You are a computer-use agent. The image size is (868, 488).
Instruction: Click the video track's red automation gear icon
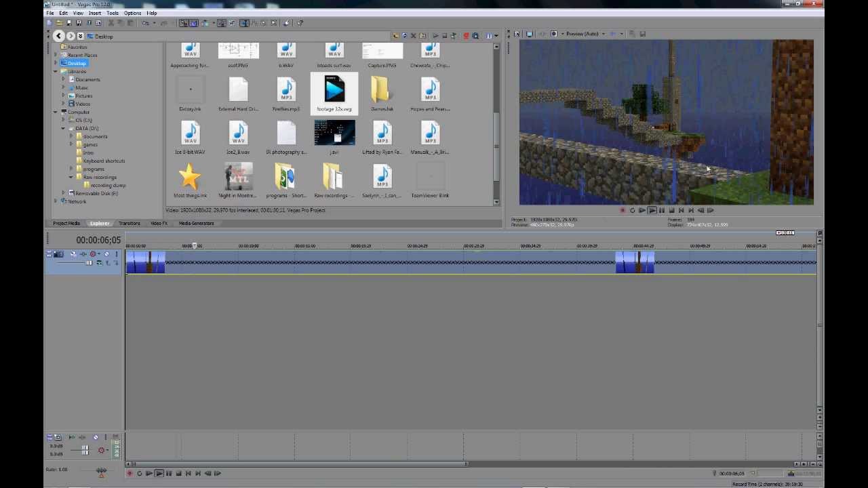(x=93, y=254)
